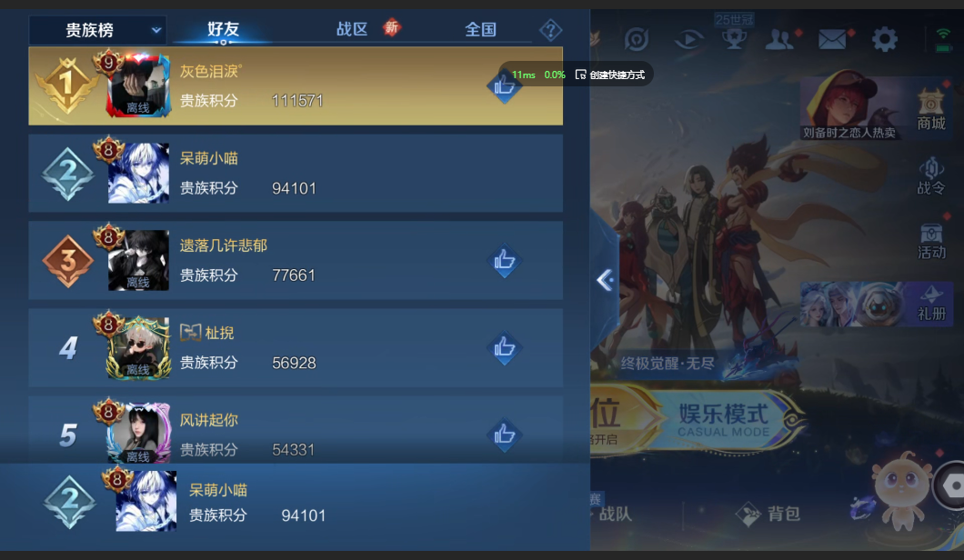Switch to the 战区 tab

(x=352, y=29)
